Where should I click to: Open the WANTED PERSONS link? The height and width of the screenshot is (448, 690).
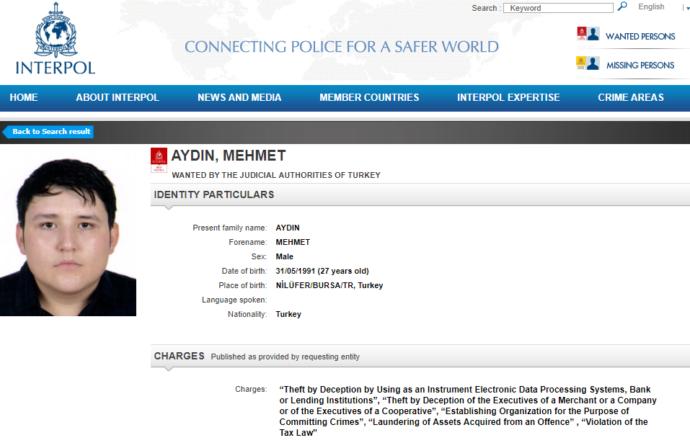click(640, 36)
